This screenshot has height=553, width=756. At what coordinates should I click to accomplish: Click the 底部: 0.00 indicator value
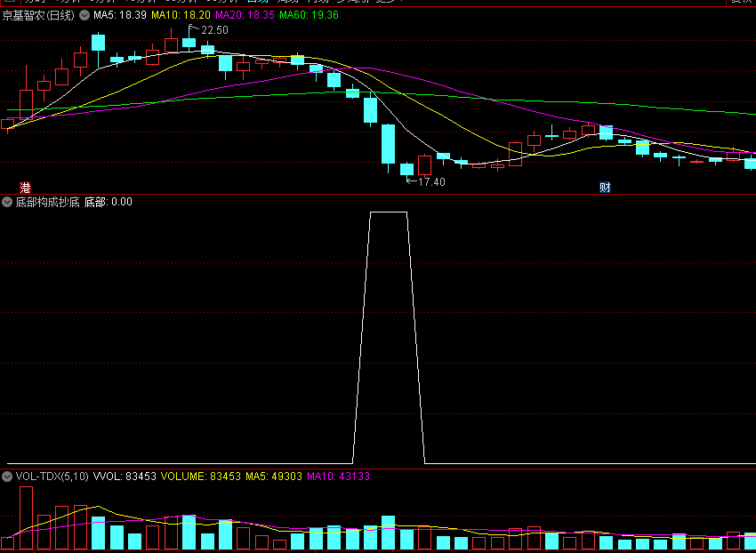click(108, 202)
